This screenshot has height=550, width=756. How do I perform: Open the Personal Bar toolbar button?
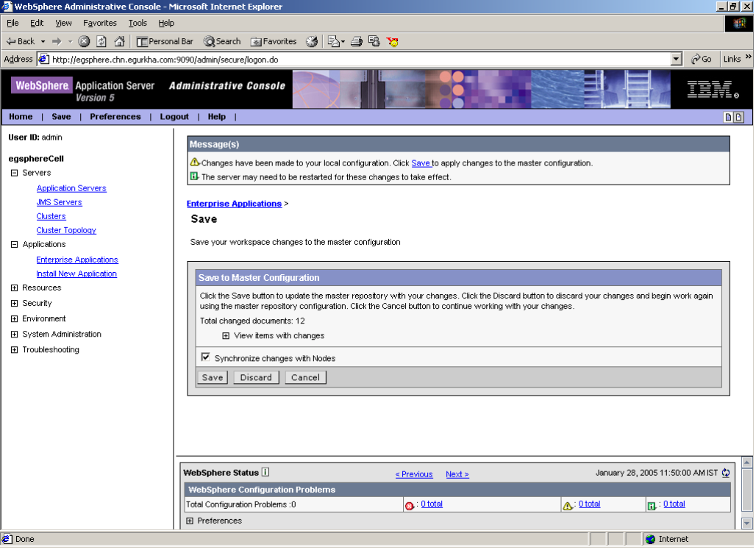click(165, 41)
